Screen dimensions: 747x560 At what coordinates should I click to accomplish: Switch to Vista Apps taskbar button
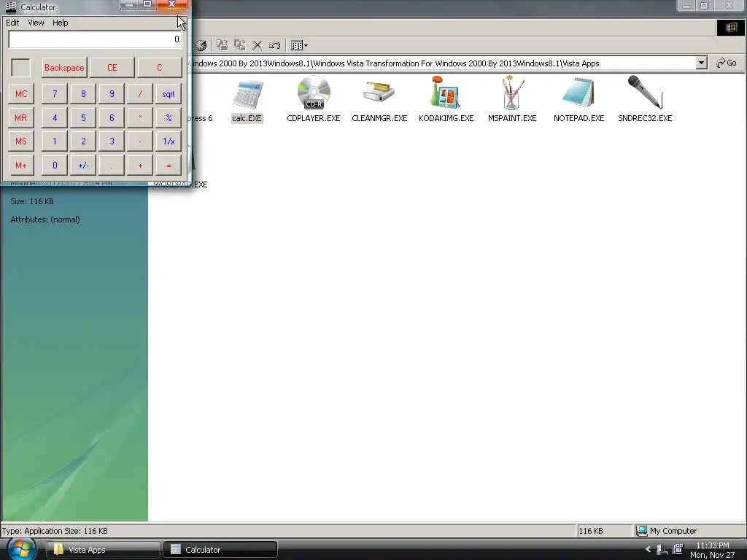pos(103,550)
